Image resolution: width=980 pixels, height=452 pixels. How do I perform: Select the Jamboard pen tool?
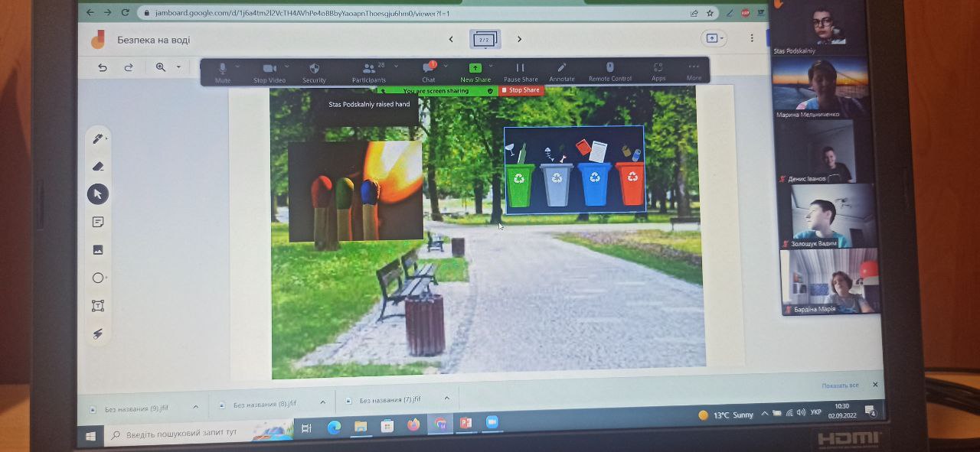click(97, 138)
